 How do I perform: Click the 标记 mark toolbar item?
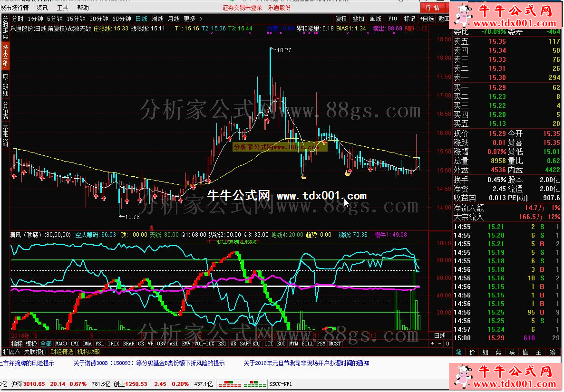[x=409, y=19]
